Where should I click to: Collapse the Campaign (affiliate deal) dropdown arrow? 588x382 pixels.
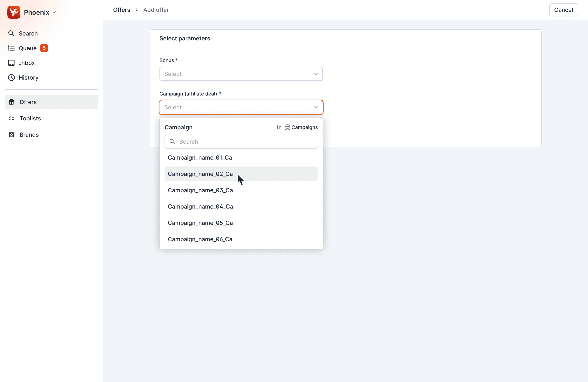pos(315,107)
